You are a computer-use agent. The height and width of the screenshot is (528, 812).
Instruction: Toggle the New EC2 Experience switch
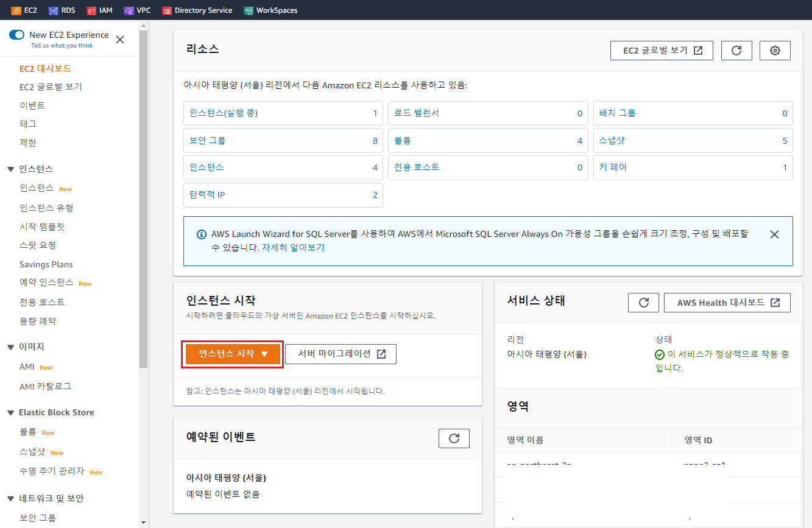click(x=16, y=35)
